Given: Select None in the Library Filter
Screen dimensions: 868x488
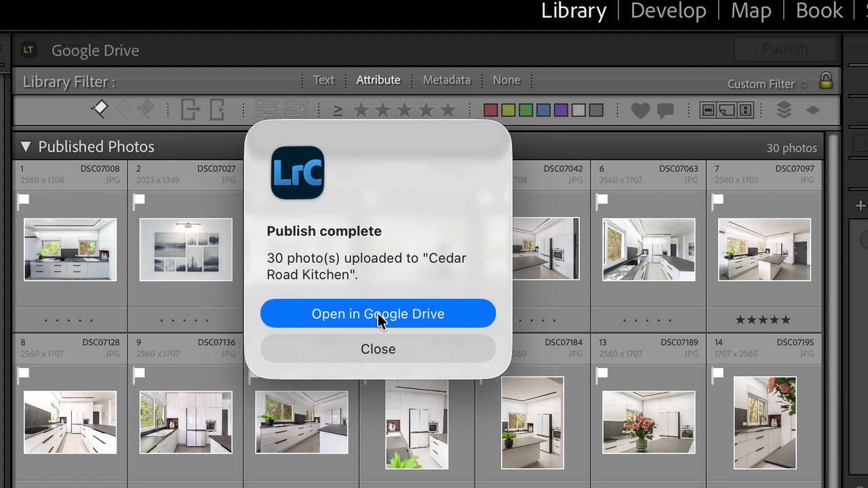Looking at the screenshot, I should click(x=507, y=80).
